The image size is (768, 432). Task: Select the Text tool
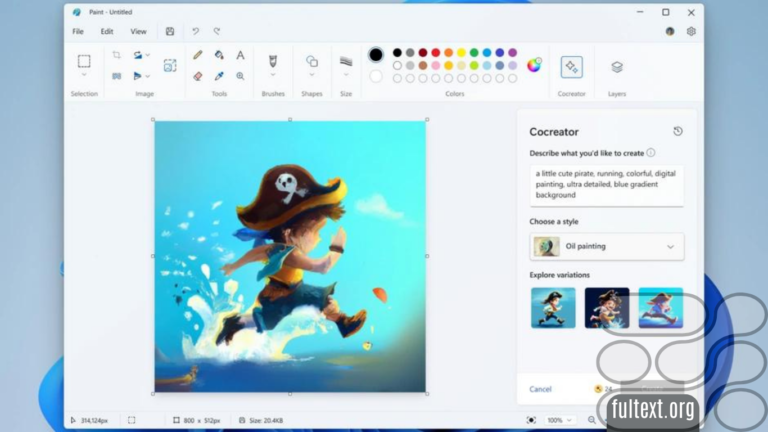240,55
